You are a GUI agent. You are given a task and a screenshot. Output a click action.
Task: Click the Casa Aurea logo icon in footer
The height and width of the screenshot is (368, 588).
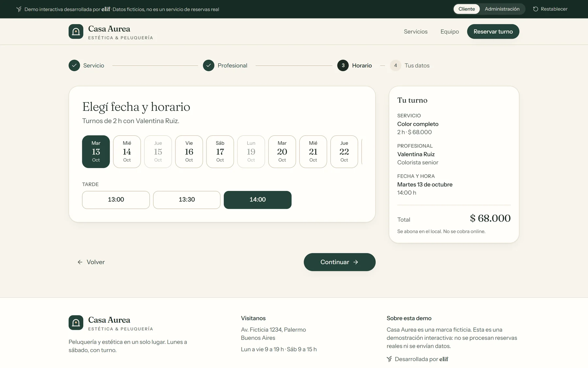coord(76,323)
